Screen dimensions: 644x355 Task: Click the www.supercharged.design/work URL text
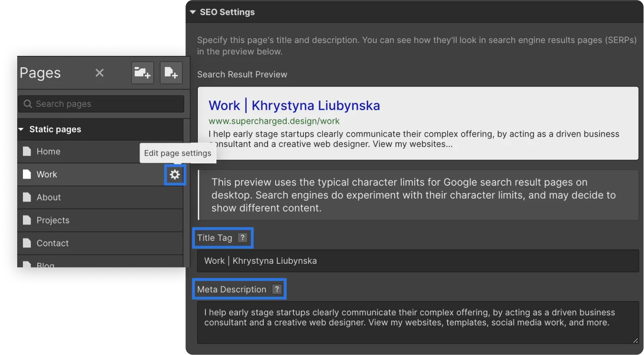pyautogui.click(x=274, y=121)
